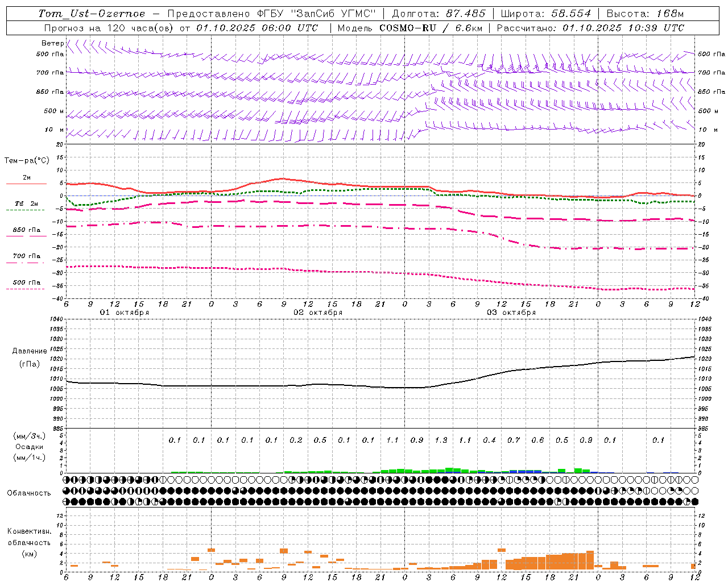Click the 3-hour precipitation value 0.4
728x582 pixels.
(x=489, y=440)
